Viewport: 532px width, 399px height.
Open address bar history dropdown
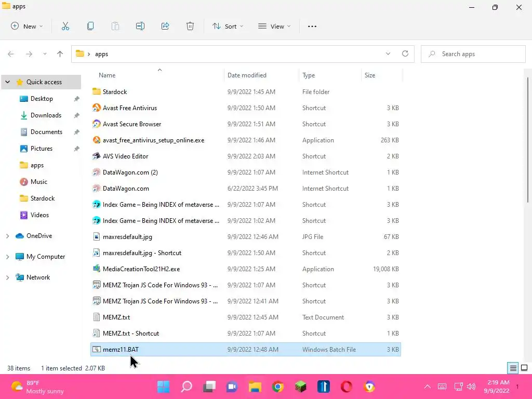pos(388,54)
